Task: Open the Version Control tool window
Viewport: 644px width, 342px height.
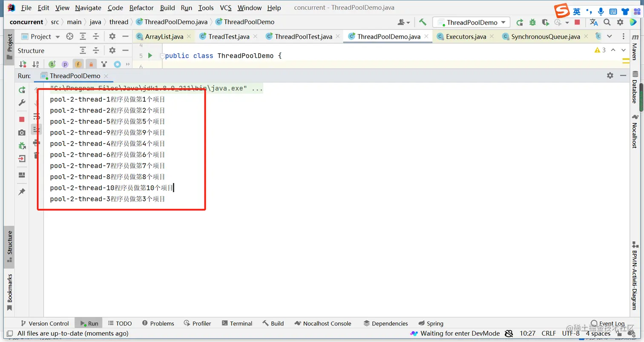Action: [44, 323]
